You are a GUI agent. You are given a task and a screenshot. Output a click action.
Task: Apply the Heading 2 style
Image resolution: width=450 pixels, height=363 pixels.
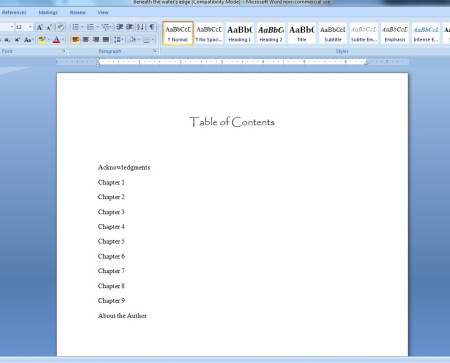[271, 33]
